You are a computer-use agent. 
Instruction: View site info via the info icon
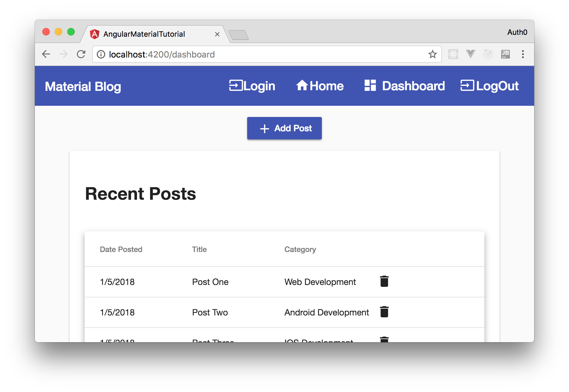(101, 54)
